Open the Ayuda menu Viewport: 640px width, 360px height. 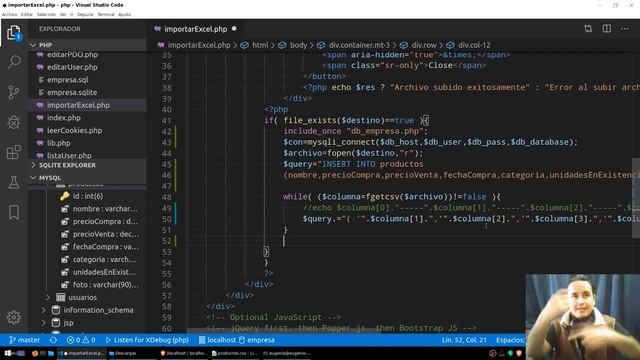coord(124,14)
